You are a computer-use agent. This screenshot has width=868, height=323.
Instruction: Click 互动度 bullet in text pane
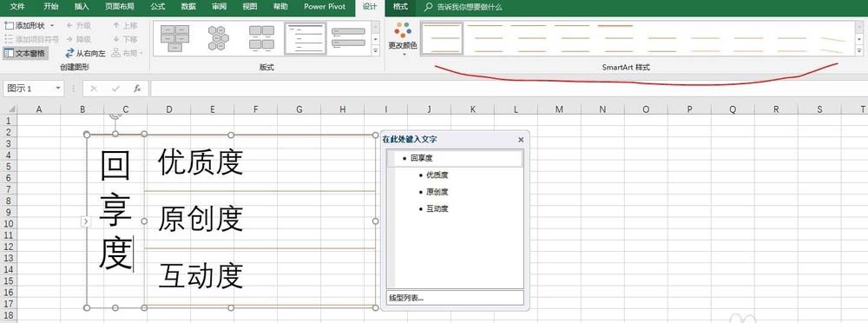click(437, 209)
